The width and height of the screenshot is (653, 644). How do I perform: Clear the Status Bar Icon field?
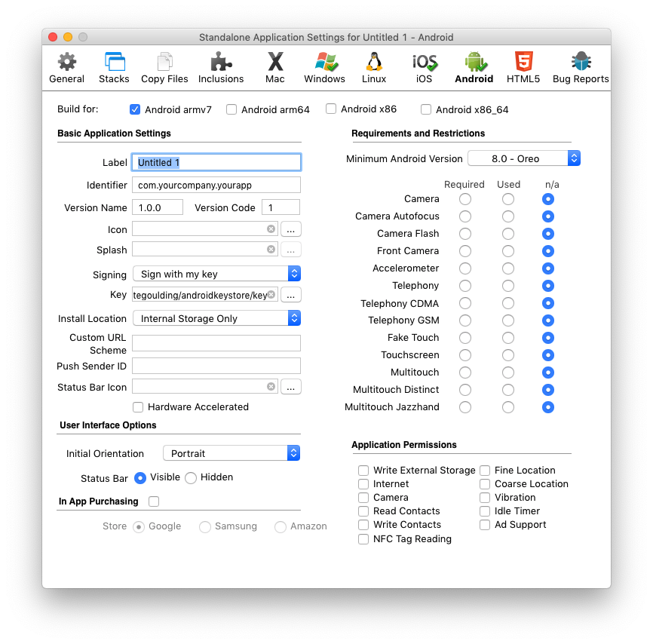[271, 387]
